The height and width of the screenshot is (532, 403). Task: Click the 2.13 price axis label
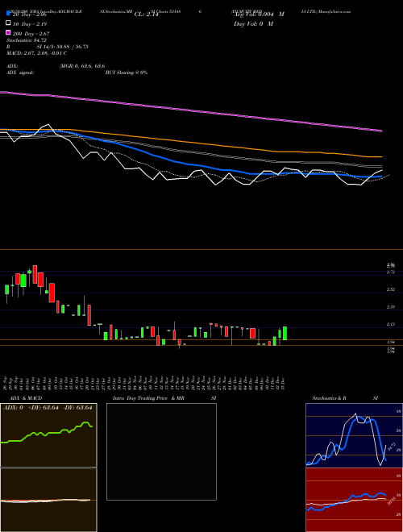390,324
